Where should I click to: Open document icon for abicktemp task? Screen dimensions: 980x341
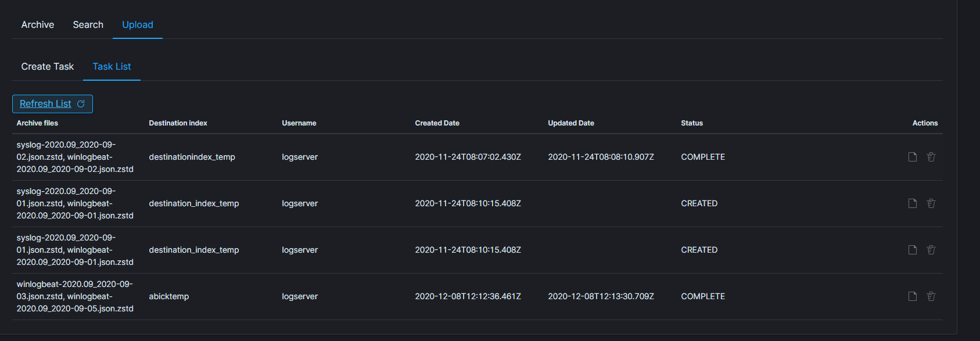pos(913,296)
